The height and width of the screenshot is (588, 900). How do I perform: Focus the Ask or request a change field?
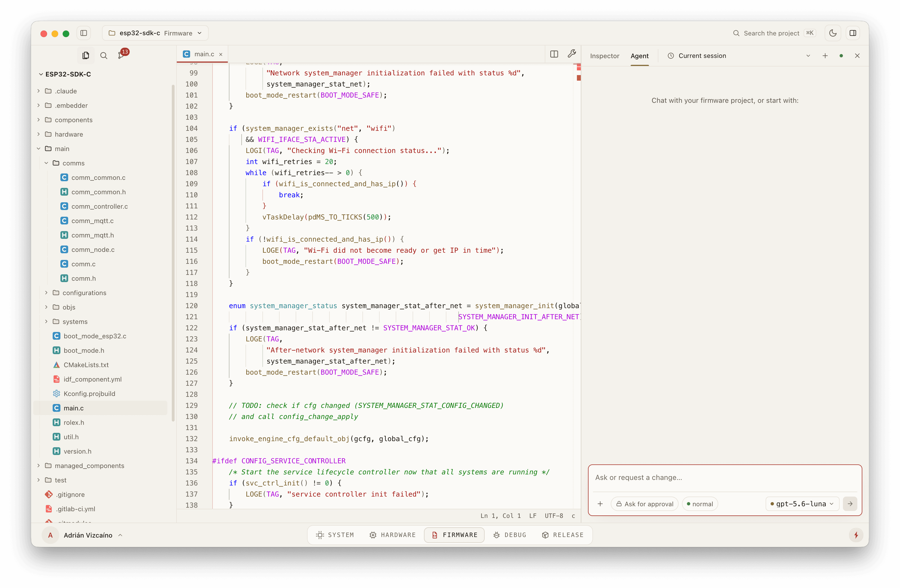(725, 478)
